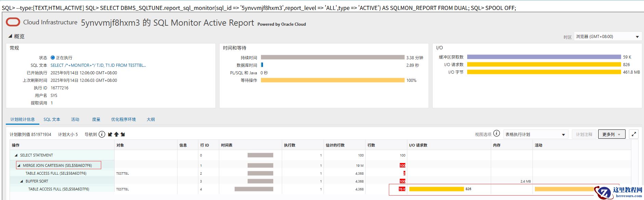Click the 内存 column header
Image resolution: width=644 pixels, height=200 pixels.
tap(512, 145)
